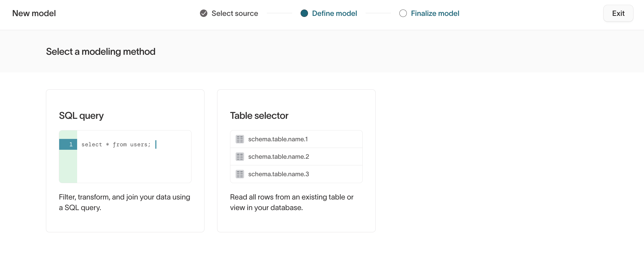The height and width of the screenshot is (254, 644).
Task: Click inside the select * from users query
Action: tap(116, 144)
